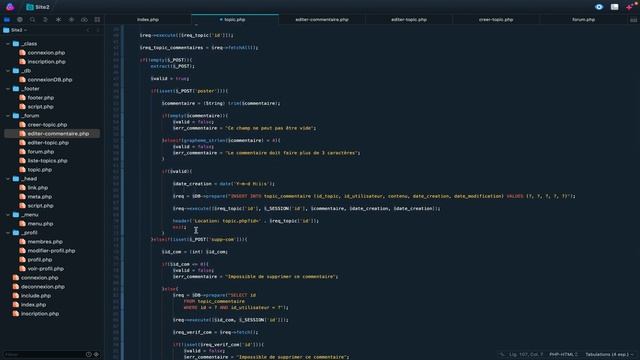Open modifier-profil.php in the file tree
The height and width of the screenshot is (360, 640).
tap(51, 251)
